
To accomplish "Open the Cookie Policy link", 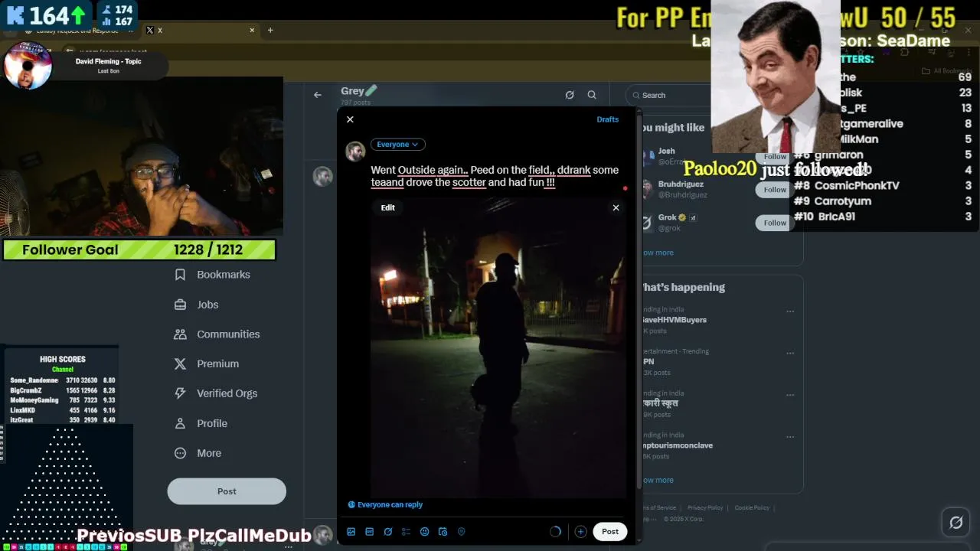I will (752, 508).
